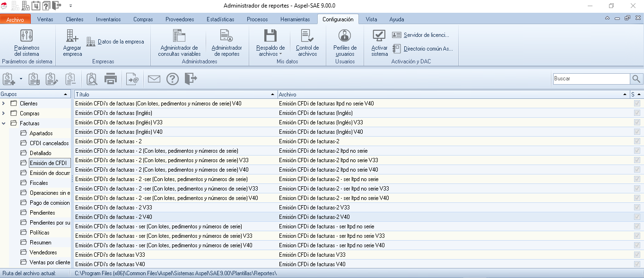Open Servidor de licencias option
644x278 pixels.
click(x=420, y=35)
